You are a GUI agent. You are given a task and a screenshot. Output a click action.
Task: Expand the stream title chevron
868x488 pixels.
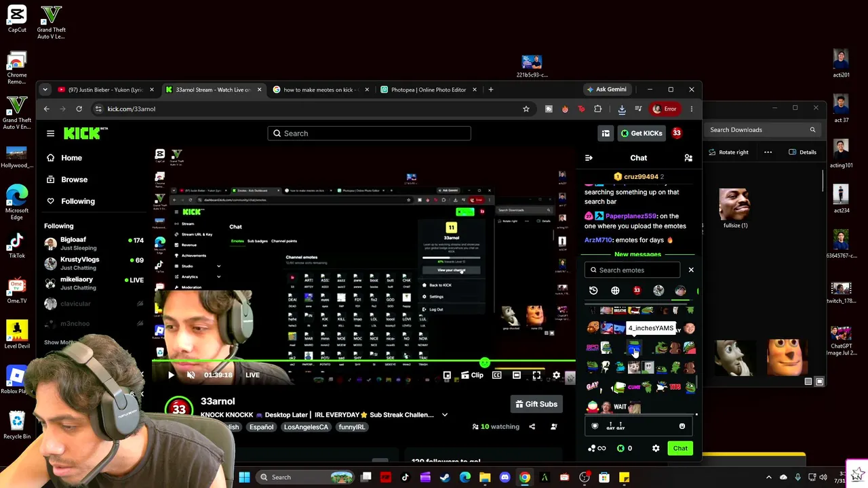(x=445, y=415)
